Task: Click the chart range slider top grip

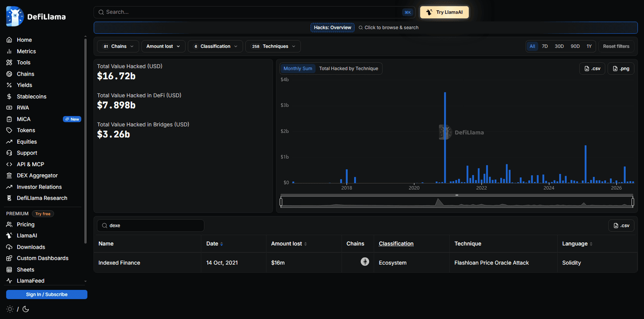Action: pyautogui.click(x=457, y=195)
